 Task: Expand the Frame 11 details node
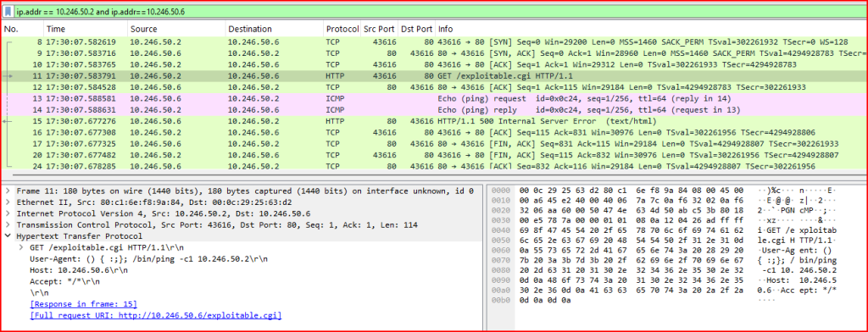coord(7,191)
